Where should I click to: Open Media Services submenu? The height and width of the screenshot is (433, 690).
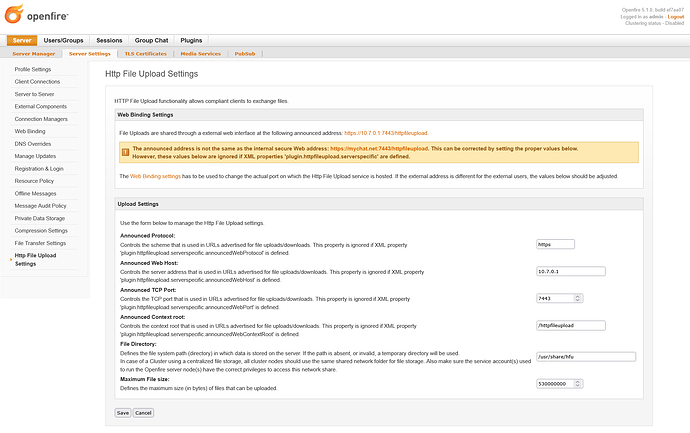coord(201,54)
